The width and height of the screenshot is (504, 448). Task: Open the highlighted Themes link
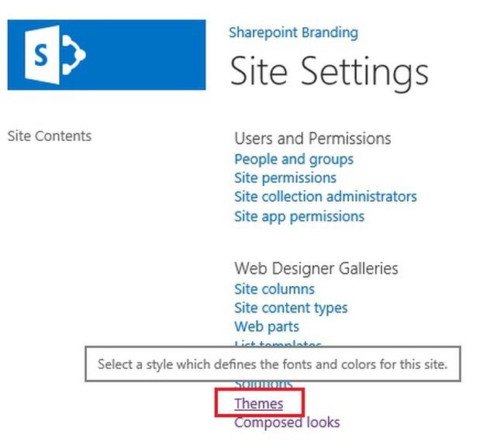259,404
